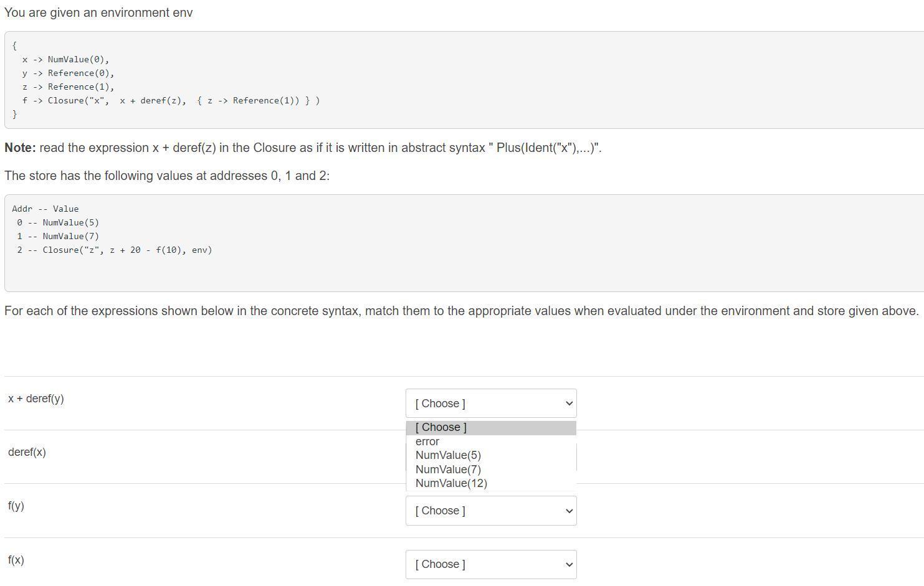Click the "f -> Closure" line in the environment
The image size is (924, 586).
click(171, 100)
